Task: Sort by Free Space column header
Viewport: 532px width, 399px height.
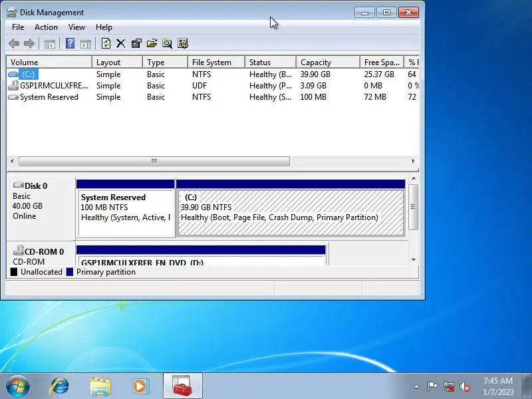Action: coord(382,62)
